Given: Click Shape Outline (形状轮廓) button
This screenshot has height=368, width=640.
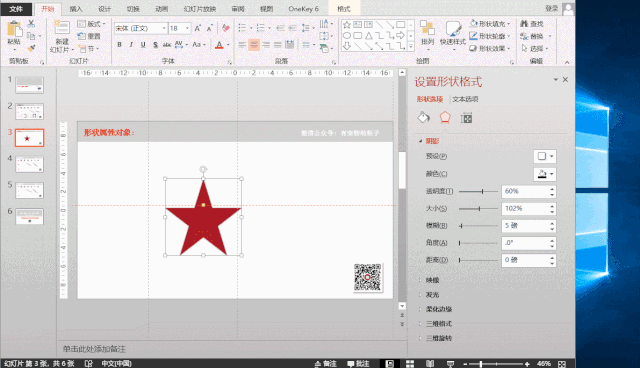Looking at the screenshot, I should (489, 36).
